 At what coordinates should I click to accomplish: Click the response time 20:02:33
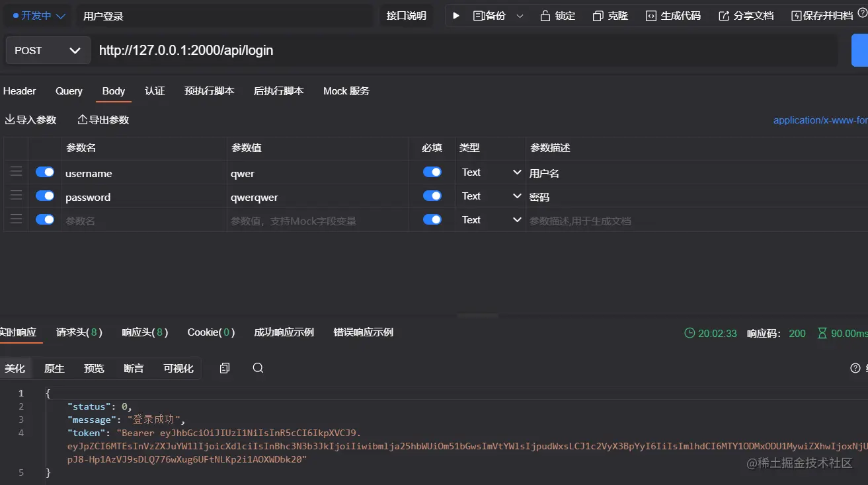(711, 333)
